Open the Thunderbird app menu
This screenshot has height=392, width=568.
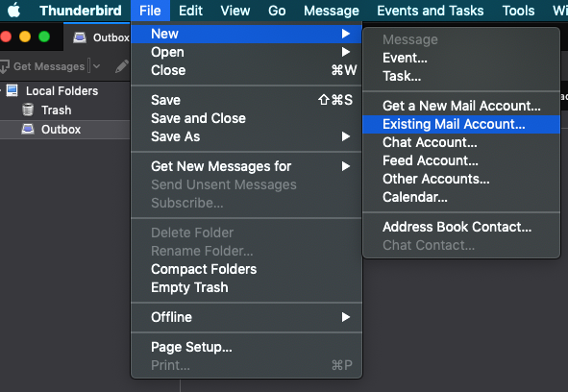[x=81, y=11]
